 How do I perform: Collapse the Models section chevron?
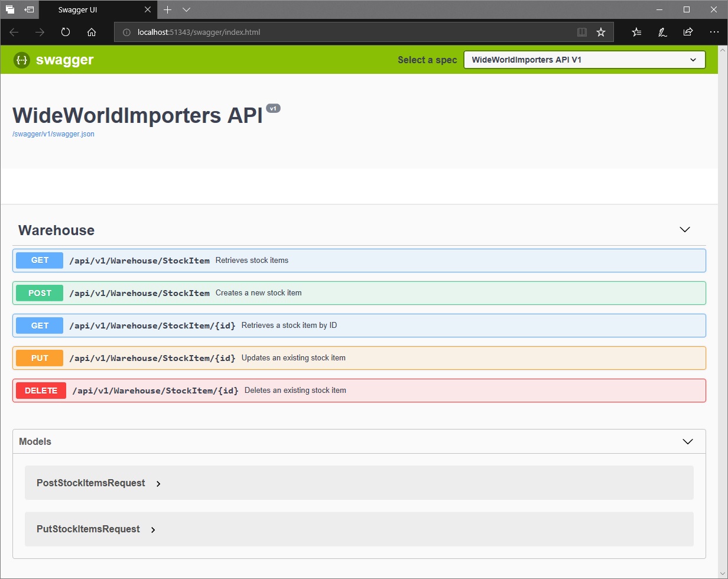pos(687,442)
